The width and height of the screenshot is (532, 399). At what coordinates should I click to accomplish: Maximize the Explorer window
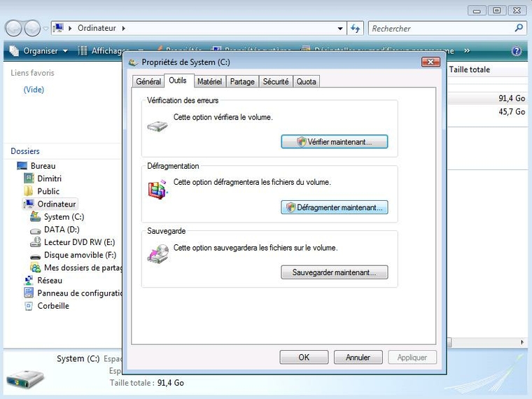click(x=497, y=10)
